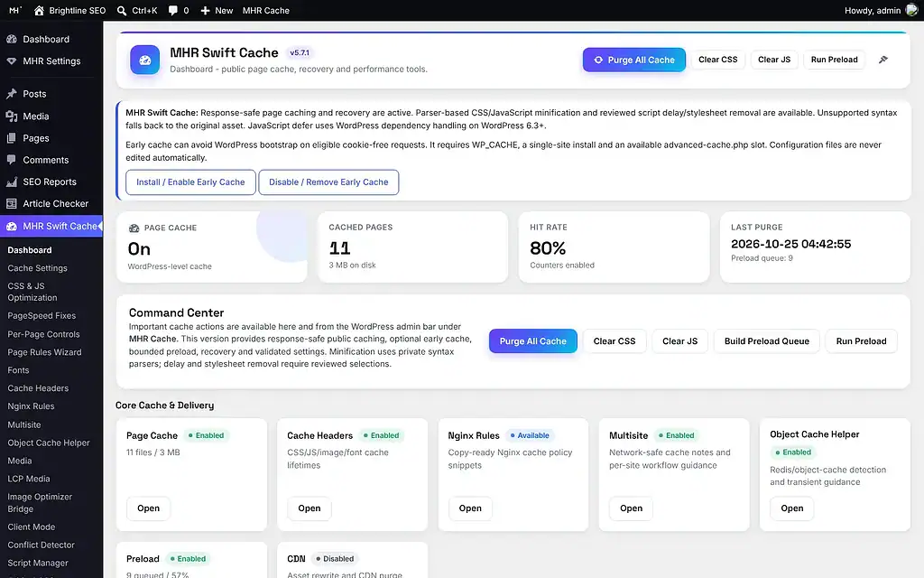This screenshot has width=924, height=578.
Task: Open the Brightline SEO home icon
Action: [x=39, y=11]
